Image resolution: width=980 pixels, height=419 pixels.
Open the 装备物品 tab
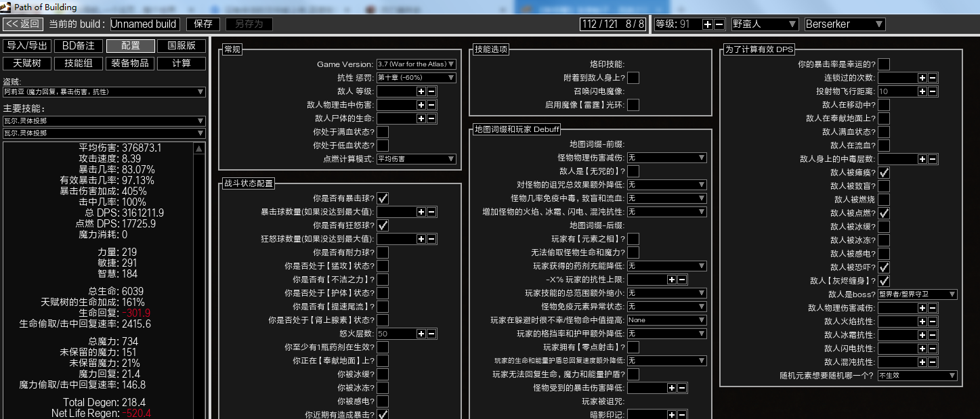[131, 63]
